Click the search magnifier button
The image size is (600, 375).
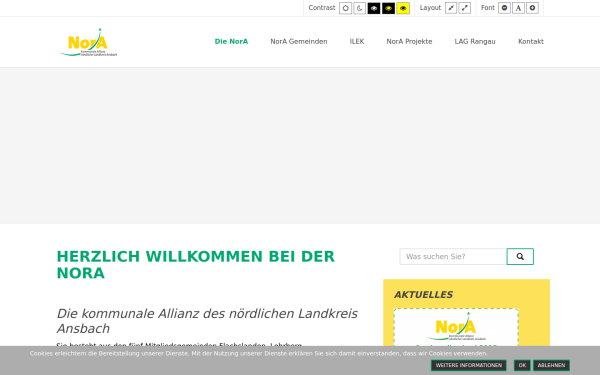coord(520,256)
